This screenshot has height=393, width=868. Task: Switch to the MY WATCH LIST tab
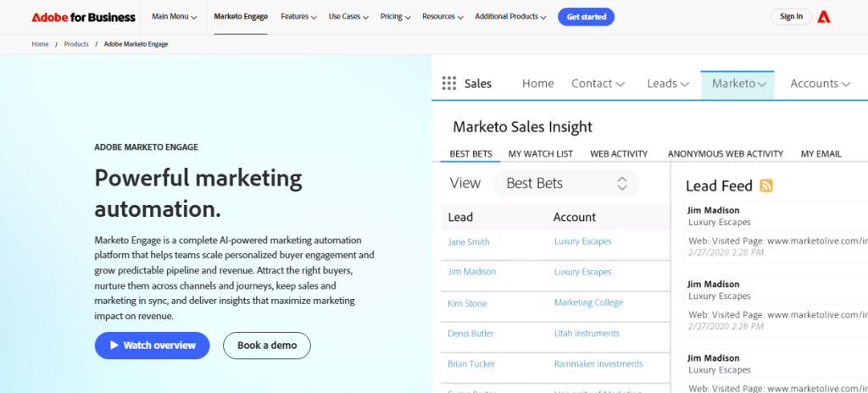click(x=541, y=154)
